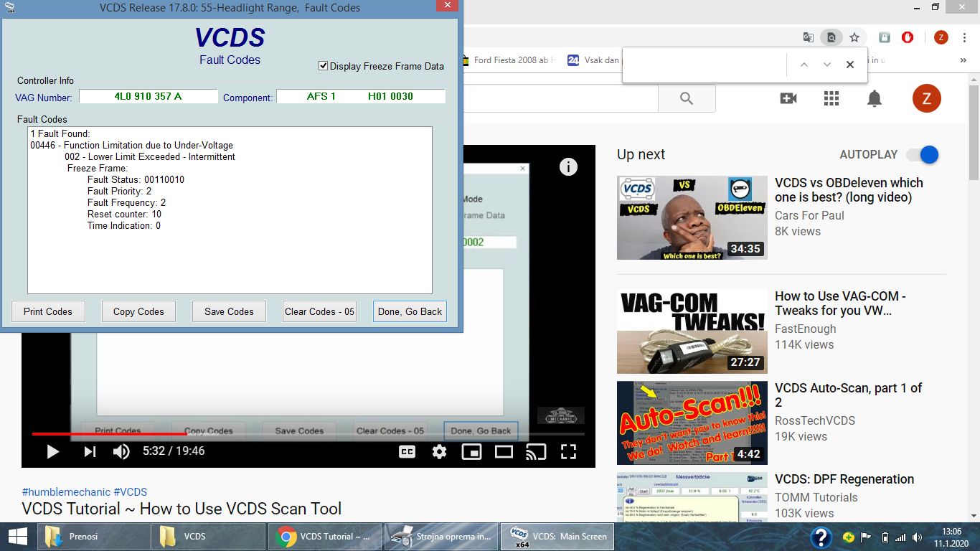This screenshot has width=980, height=551.
Task: Open the network signal tray icon
Action: [x=900, y=537]
